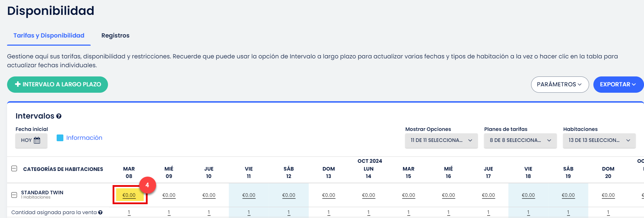Click the allocated quantity for Mié 09

pyautogui.click(x=169, y=212)
